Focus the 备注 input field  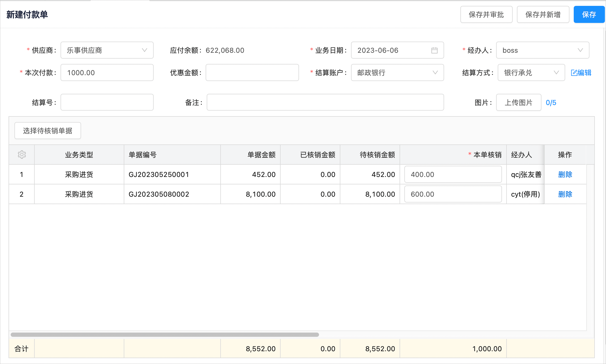pyautogui.click(x=325, y=102)
